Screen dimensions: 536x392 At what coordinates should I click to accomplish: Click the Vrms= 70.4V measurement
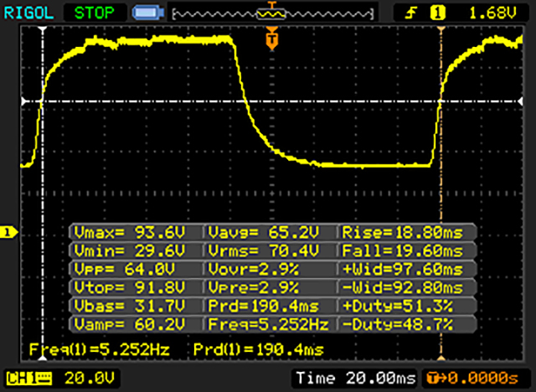264,251
